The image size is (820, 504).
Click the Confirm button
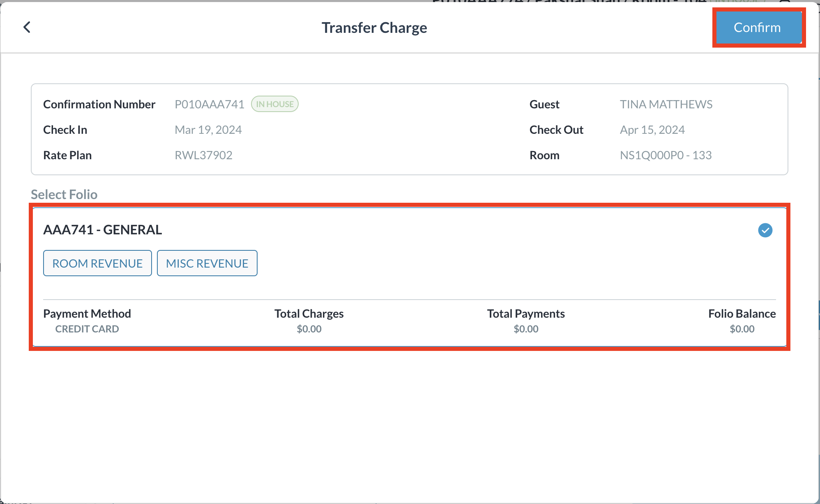758,27
